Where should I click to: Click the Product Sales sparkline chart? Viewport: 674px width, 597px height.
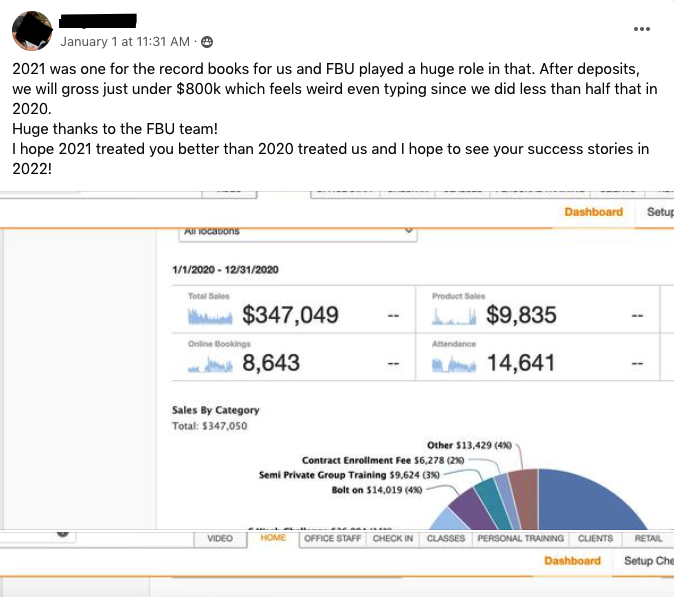tap(454, 316)
